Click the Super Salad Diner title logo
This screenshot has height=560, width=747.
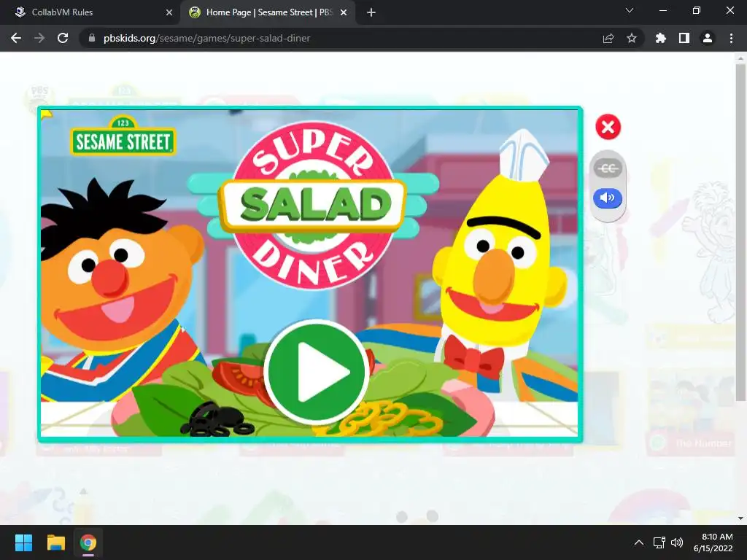tap(313, 205)
